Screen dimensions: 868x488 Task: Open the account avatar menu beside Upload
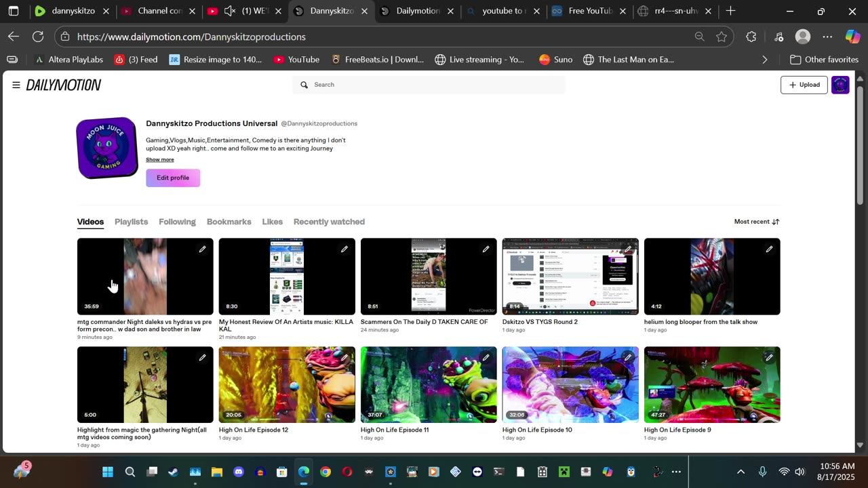pyautogui.click(x=840, y=85)
